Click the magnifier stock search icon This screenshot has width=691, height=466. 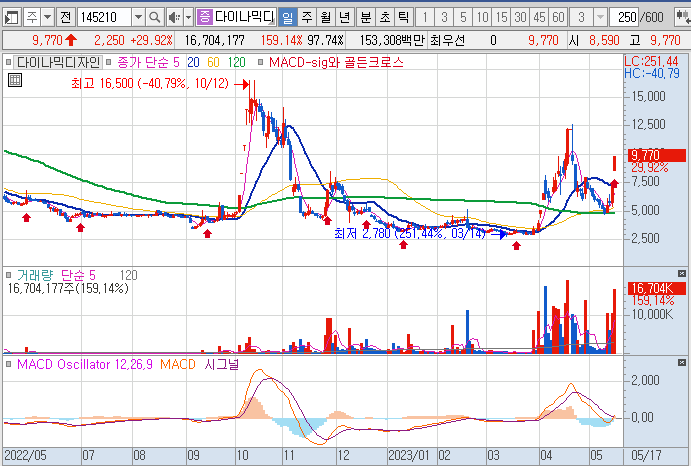(x=154, y=18)
